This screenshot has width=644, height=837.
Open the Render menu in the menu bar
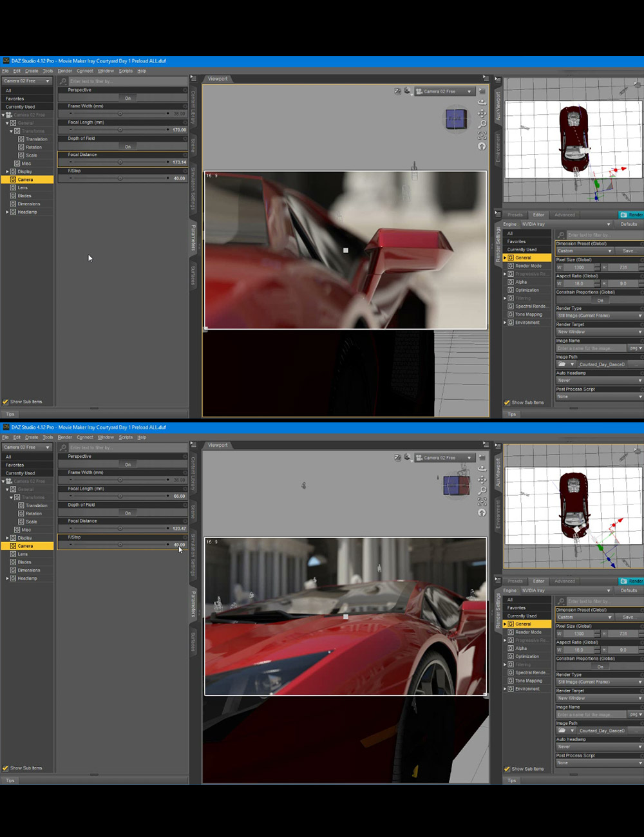point(64,71)
